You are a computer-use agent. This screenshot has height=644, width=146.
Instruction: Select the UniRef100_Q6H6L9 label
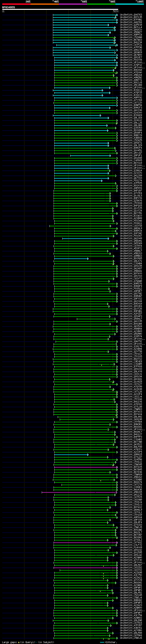[131, 510]
